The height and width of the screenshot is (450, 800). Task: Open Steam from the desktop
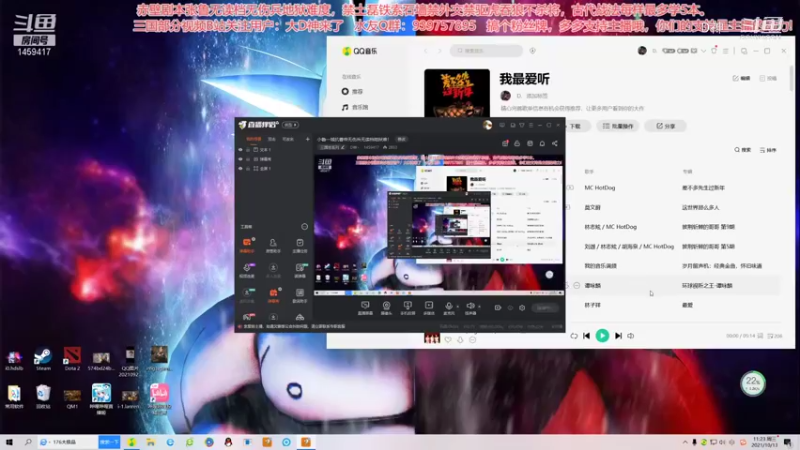43,359
